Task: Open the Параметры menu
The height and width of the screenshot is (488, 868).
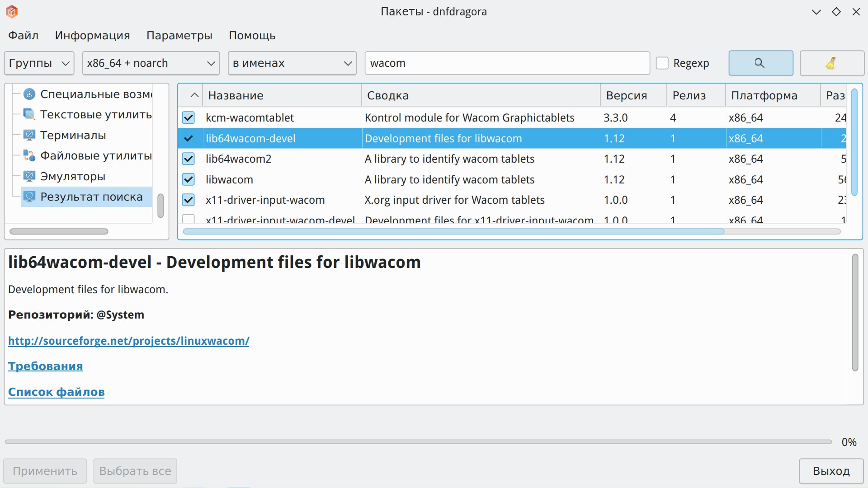Action: (x=179, y=35)
